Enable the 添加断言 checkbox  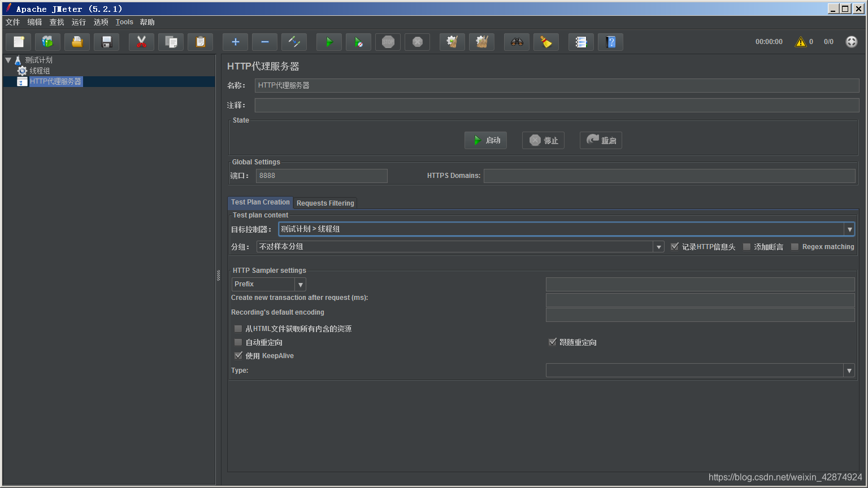(x=747, y=247)
